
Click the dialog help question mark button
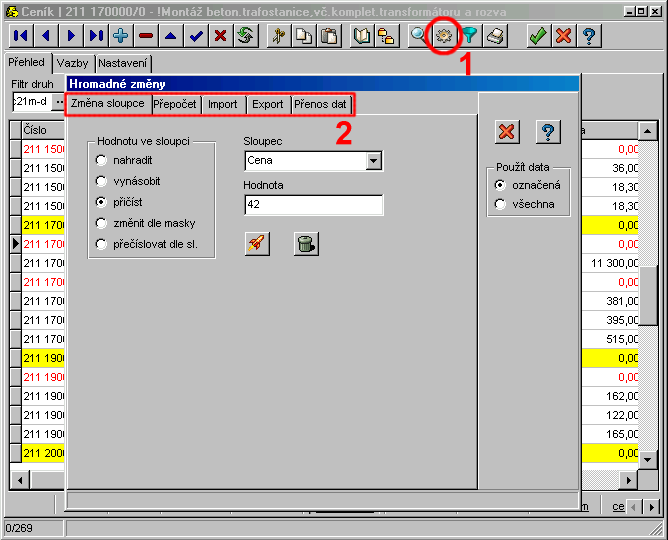pyautogui.click(x=547, y=131)
